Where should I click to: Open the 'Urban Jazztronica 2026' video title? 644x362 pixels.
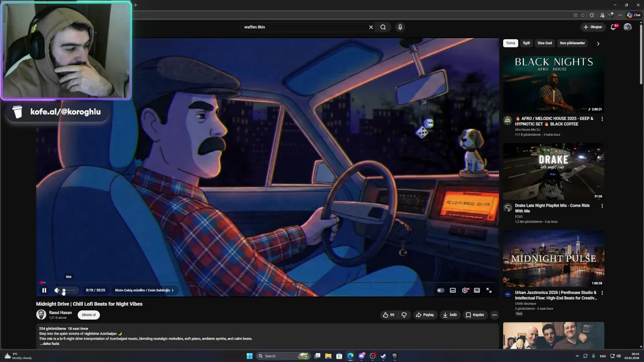(556, 295)
